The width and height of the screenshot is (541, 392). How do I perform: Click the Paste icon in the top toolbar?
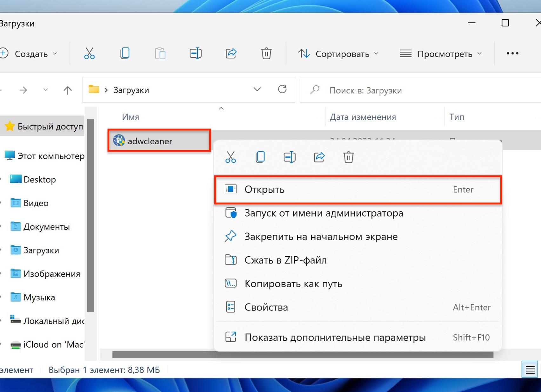160,53
